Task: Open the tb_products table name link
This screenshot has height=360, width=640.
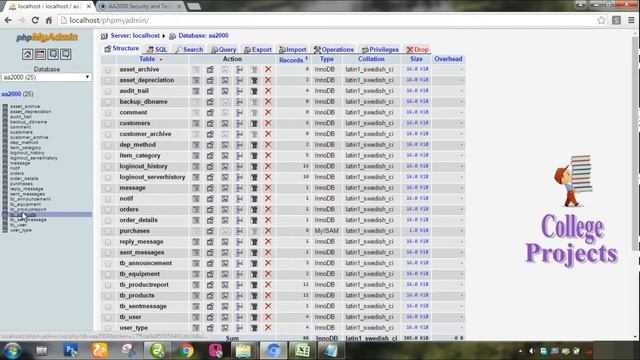Action: point(137,296)
